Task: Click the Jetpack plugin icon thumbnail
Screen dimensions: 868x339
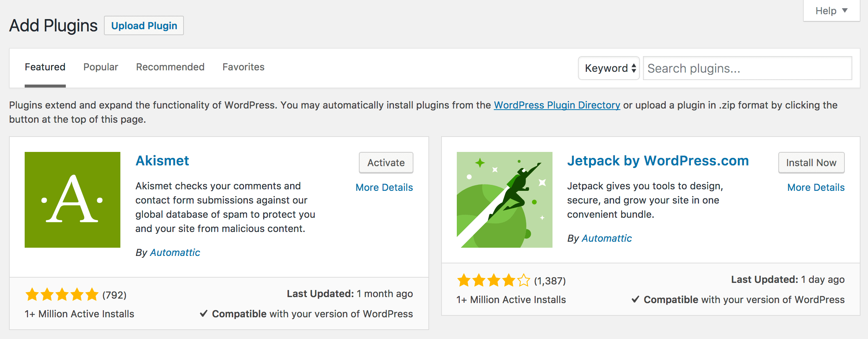Action: pyautogui.click(x=505, y=200)
